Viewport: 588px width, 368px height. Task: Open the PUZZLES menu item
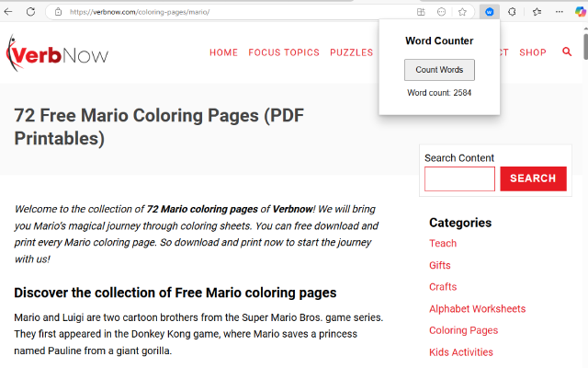(x=351, y=52)
